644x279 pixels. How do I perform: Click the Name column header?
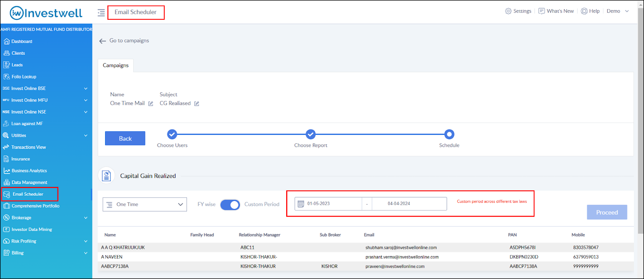coord(110,235)
